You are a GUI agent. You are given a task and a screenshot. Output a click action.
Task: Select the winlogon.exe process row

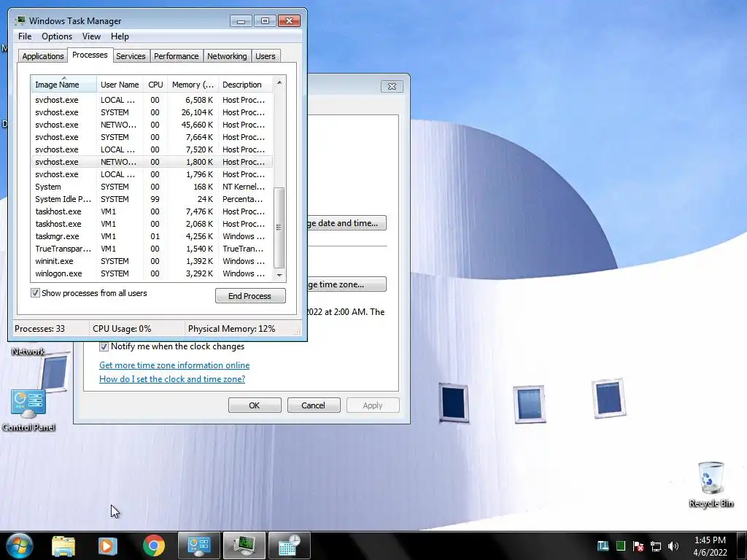[x=152, y=273]
